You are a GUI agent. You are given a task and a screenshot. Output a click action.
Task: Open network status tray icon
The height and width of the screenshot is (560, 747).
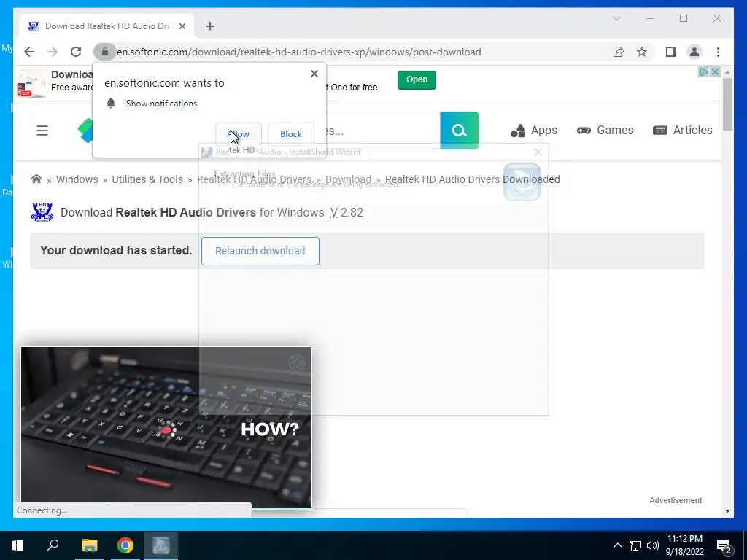pyautogui.click(x=635, y=545)
